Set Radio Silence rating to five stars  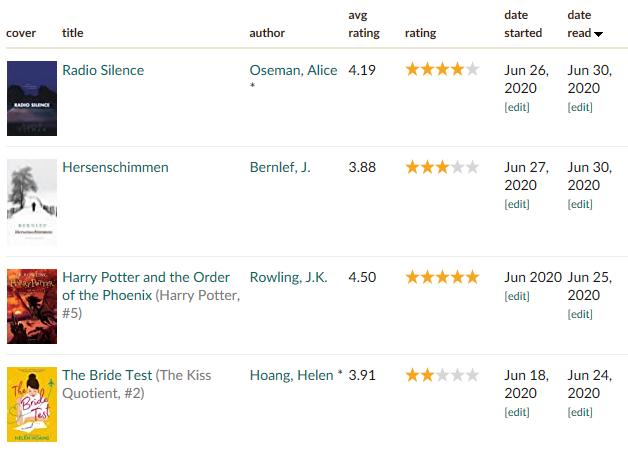point(473,69)
